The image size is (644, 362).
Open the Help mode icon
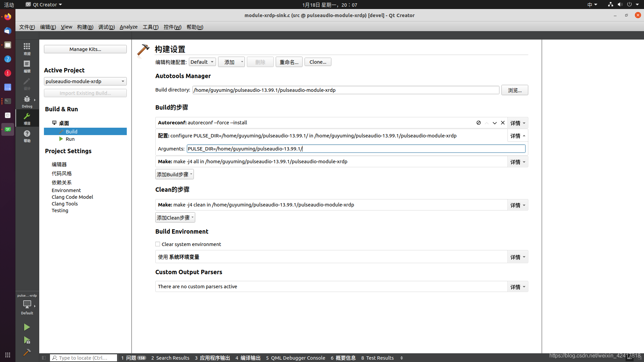(27, 136)
